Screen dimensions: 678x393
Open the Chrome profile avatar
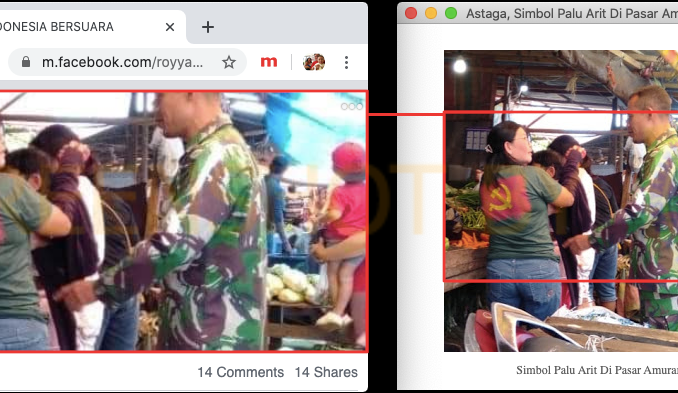pyautogui.click(x=314, y=62)
